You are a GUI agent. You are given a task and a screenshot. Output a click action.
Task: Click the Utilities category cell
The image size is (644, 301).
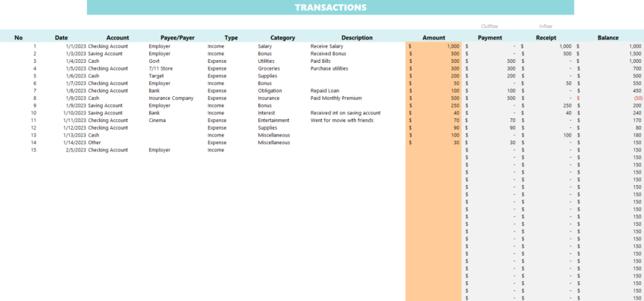coord(266,61)
